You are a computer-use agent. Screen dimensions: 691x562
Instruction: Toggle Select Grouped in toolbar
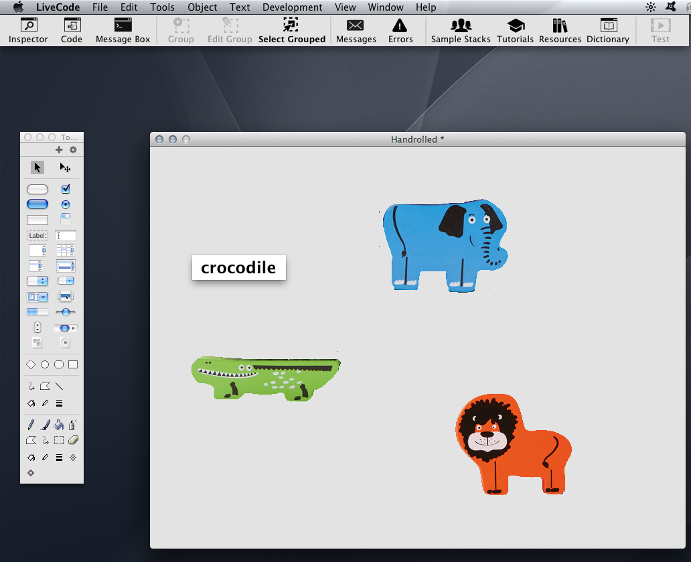tap(291, 30)
